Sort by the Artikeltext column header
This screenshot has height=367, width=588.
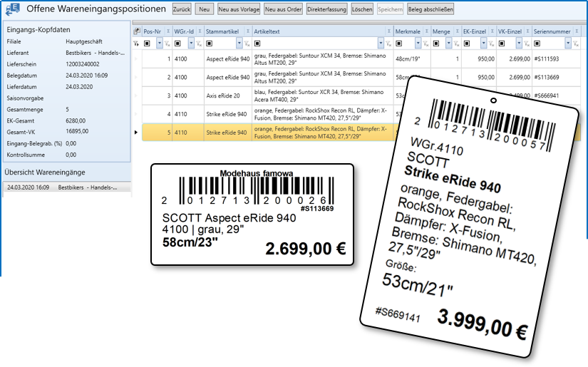pyautogui.click(x=267, y=31)
